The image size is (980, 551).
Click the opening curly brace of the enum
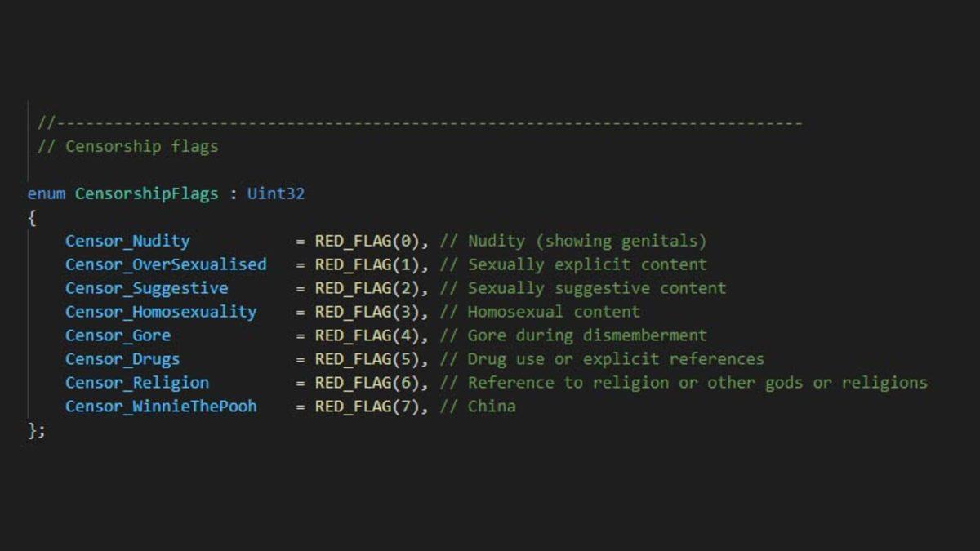click(x=32, y=217)
